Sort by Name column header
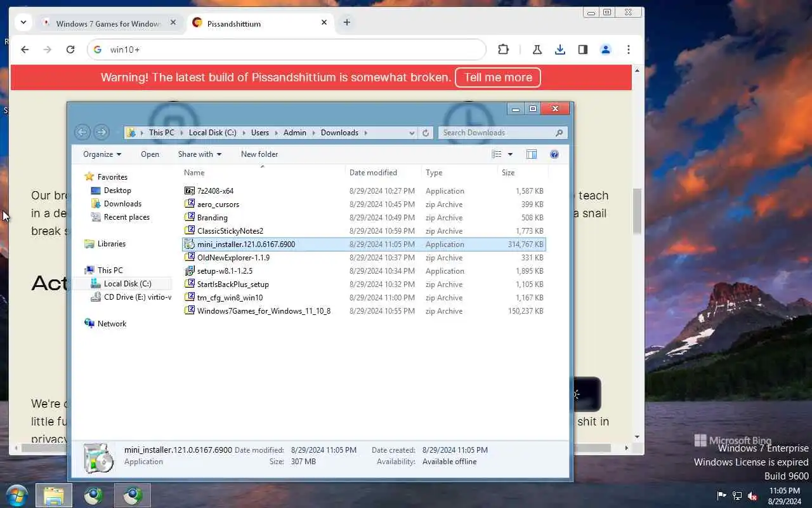The width and height of the screenshot is (812, 508). click(x=263, y=173)
